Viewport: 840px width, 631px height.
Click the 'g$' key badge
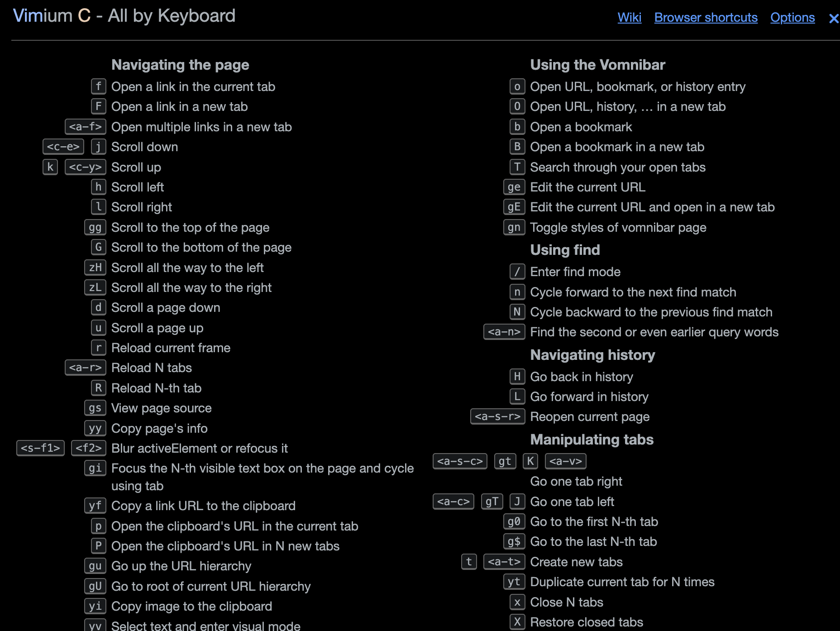tap(514, 541)
